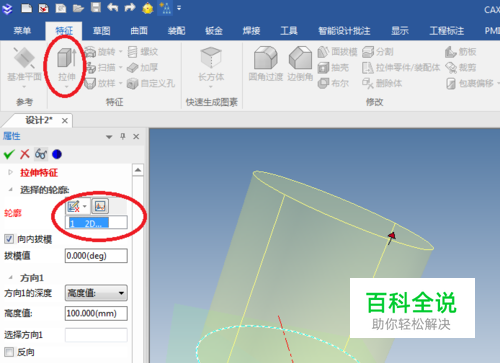Select the 抽壳 shell tool

(x=333, y=68)
